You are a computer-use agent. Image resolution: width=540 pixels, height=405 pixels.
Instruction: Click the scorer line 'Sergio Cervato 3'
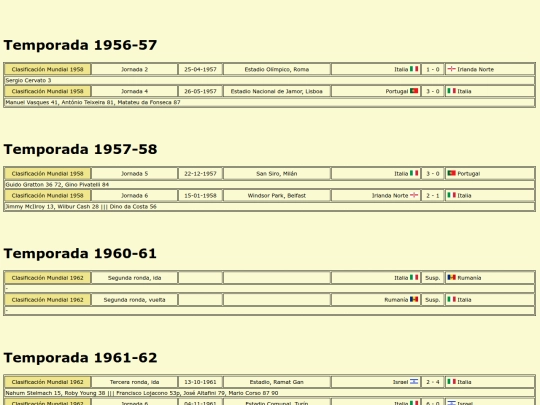click(28, 80)
